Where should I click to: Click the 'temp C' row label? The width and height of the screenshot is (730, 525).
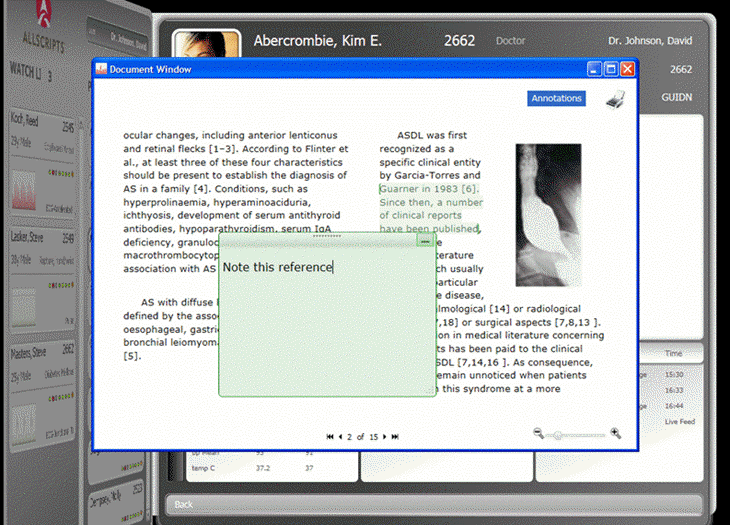[203, 468]
